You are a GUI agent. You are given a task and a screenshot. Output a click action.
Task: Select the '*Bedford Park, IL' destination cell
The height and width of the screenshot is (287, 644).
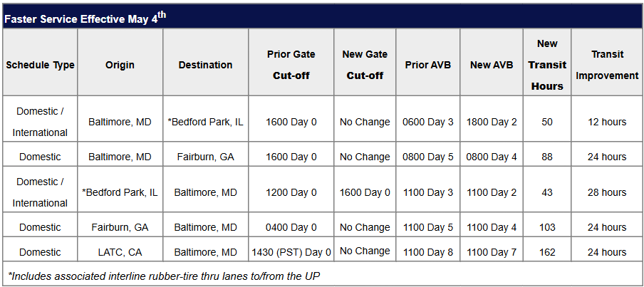pos(205,122)
